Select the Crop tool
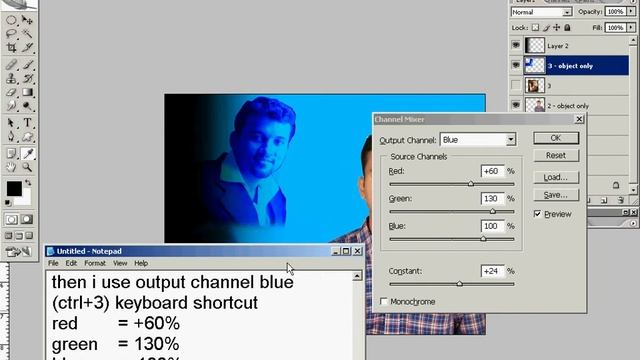This screenshot has width=640, height=360. pos(11,47)
